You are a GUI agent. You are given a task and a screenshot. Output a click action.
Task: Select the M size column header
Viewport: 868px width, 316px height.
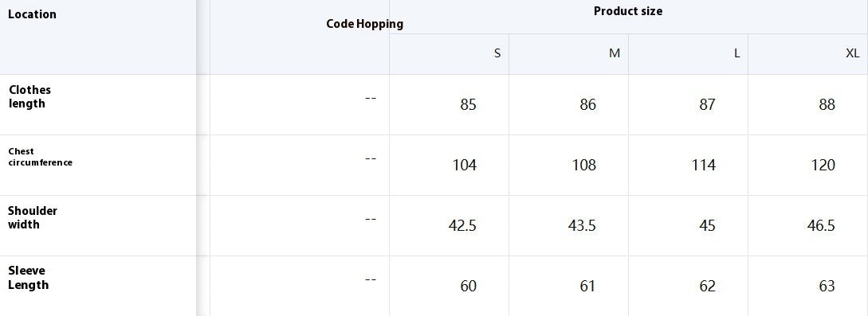pyautogui.click(x=615, y=53)
